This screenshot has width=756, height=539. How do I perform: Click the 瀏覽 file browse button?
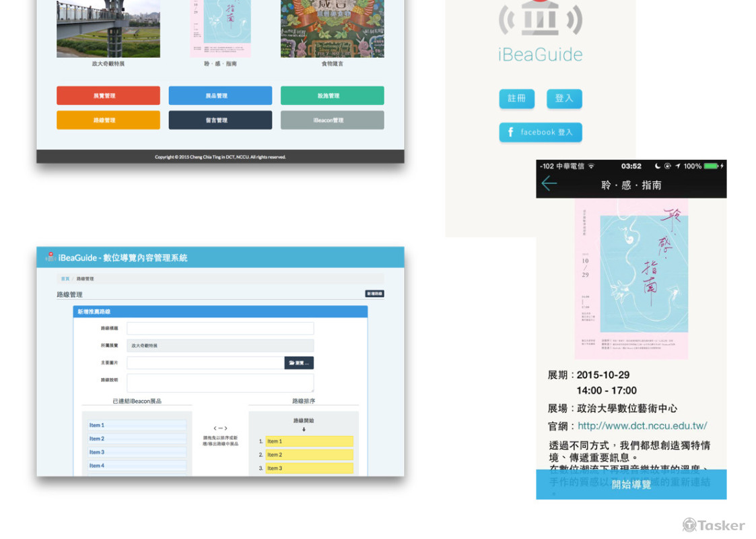coord(299,362)
